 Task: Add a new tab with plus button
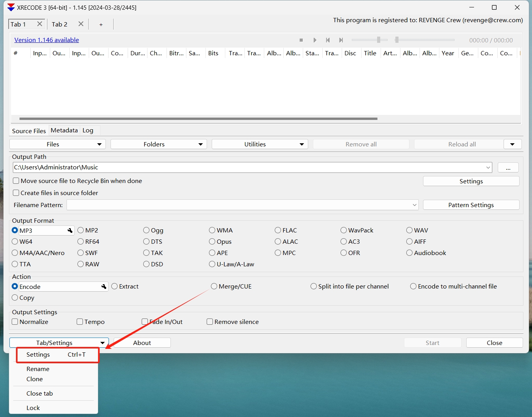coord(101,25)
